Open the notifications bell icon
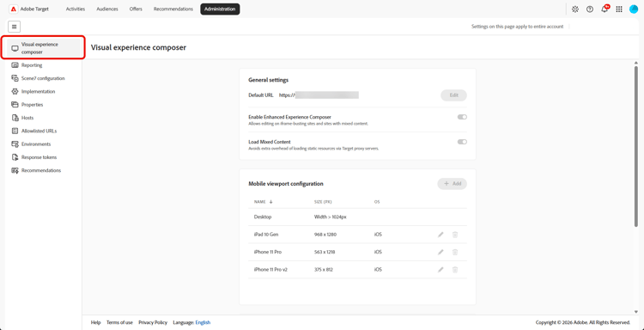This screenshot has height=330, width=644. pyautogui.click(x=605, y=9)
